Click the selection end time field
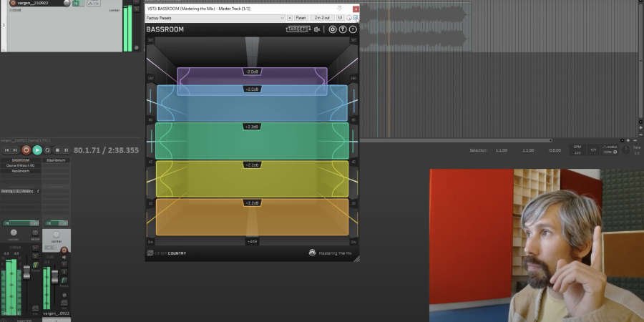This screenshot has height=322, width=644. pyautogui.click(x=528, y=150)
